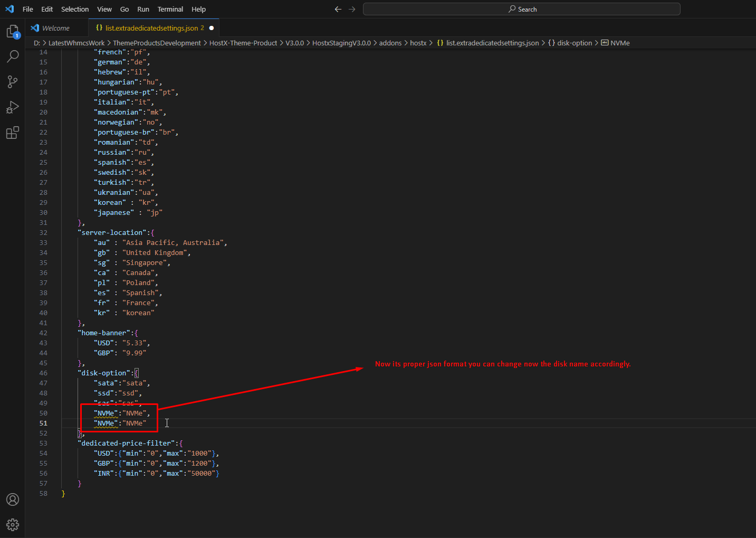Image resolution: width=756 pixels, height=538 pixels.
Task: Open the hostx folder breadcrumb
Action: click(418, 43)
